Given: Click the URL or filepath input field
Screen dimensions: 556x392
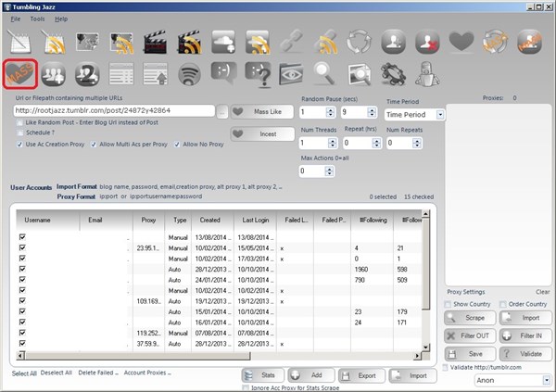Looking at the screenshot, I should (x=114, y=110).
